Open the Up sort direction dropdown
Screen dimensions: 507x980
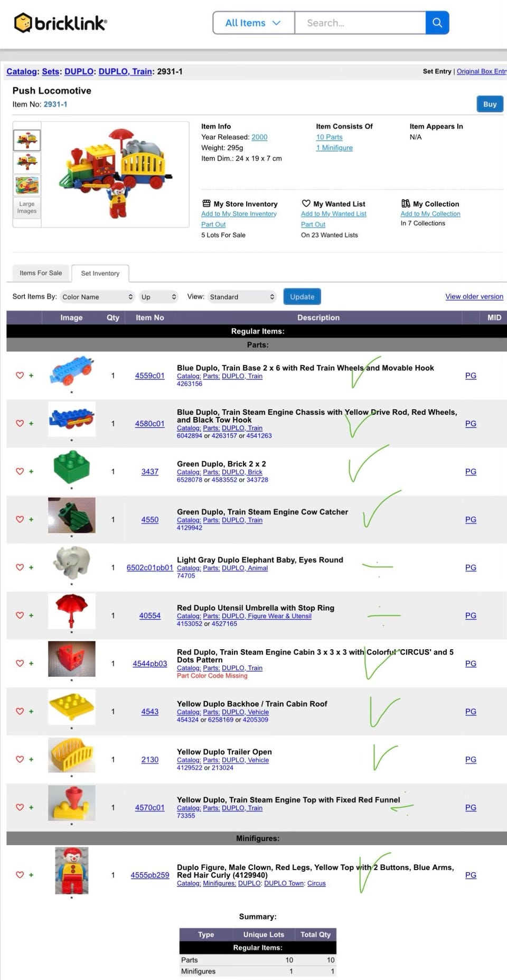coord(158,297)
